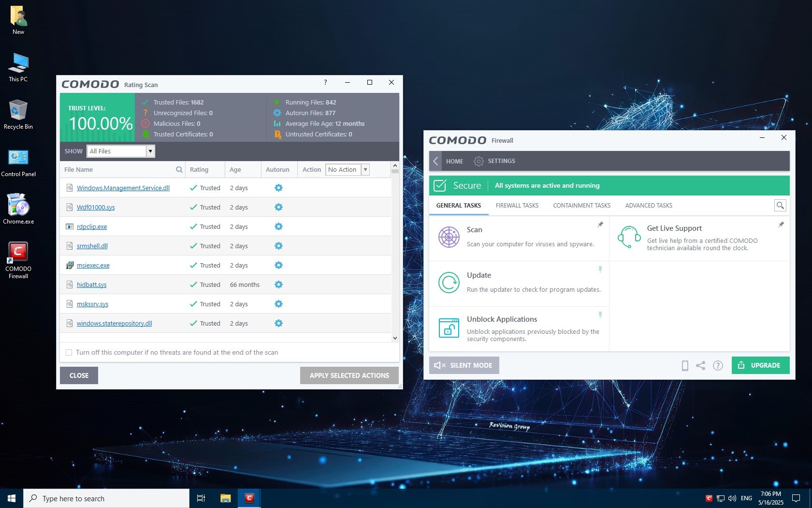Image resolution: width=812 pixels, height=508 pixels.
Task: Open the msiexec.exe file link
Action: coord(93,266)
